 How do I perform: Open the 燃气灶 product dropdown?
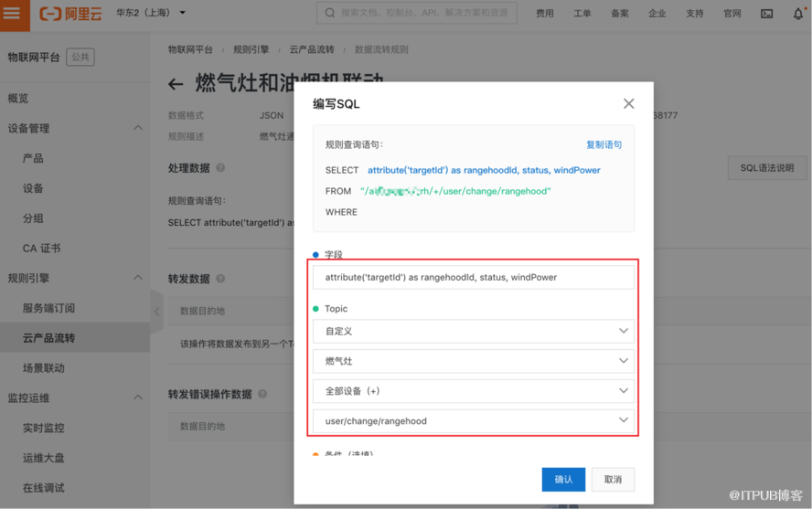[x=474, y=361]
